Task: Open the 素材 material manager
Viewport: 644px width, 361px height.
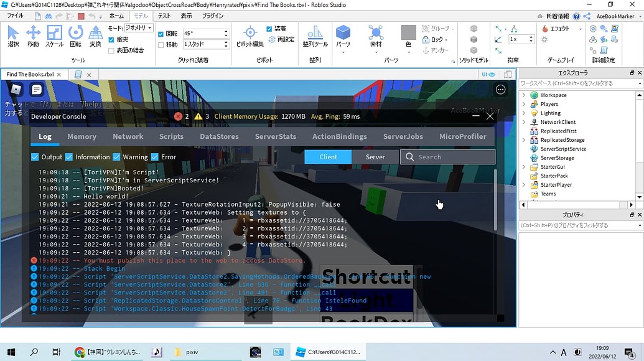Action: (375, 35)
